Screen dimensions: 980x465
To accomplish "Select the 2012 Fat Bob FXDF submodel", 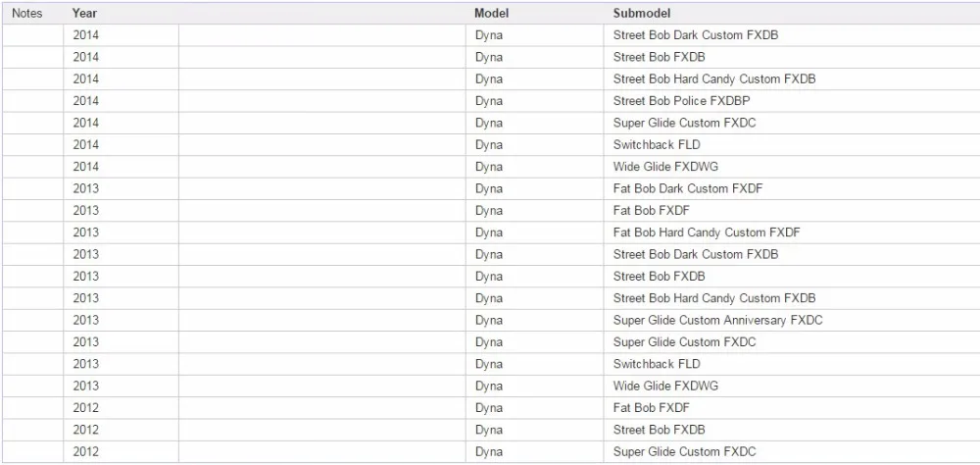I will pos(652,407).
